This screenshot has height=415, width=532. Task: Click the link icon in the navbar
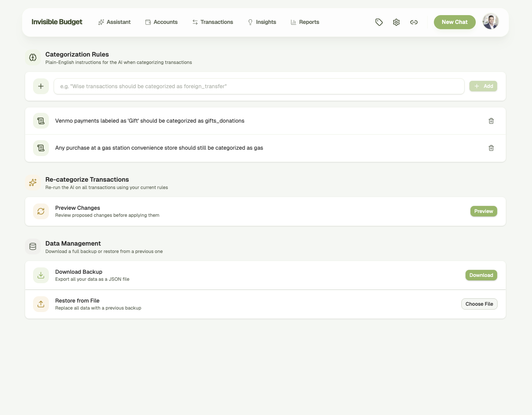414,22
